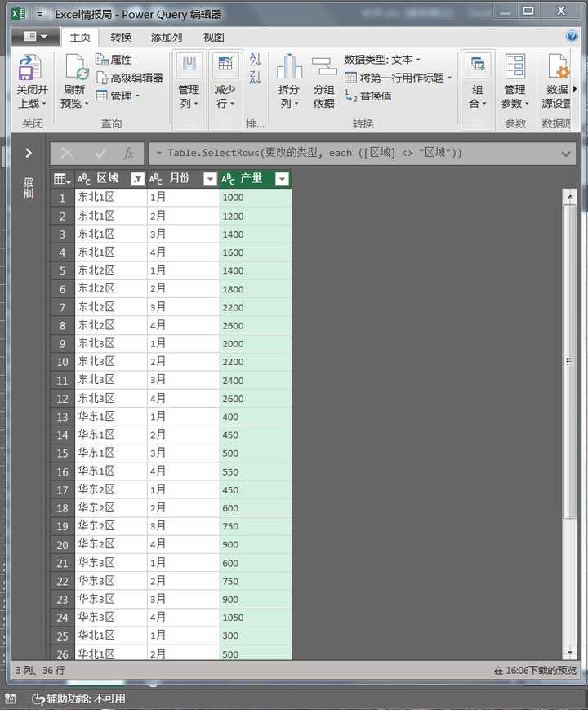Click the vertical scrollbar thumb
The width and height of the screenshot is (588, 710).
pos(570,361)
